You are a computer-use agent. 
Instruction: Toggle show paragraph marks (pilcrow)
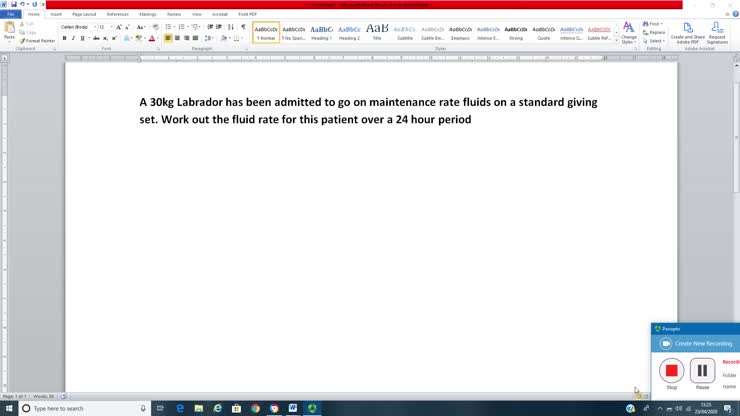pos(243,27)
